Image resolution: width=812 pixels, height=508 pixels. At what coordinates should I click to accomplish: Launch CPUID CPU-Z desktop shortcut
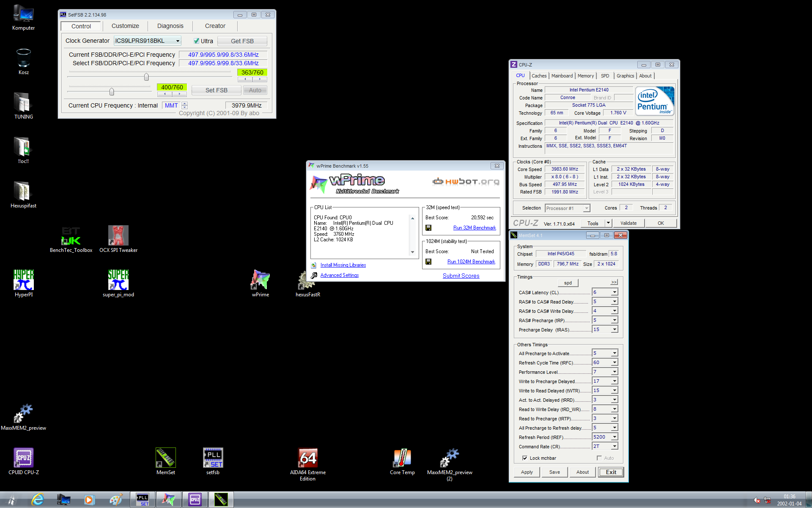(x=24, y=461)
